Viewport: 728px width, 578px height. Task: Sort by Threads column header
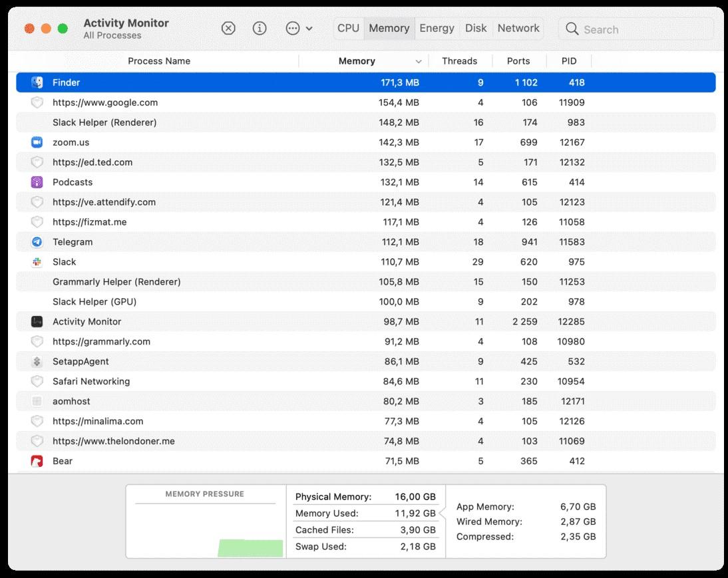tap(459, 61)
